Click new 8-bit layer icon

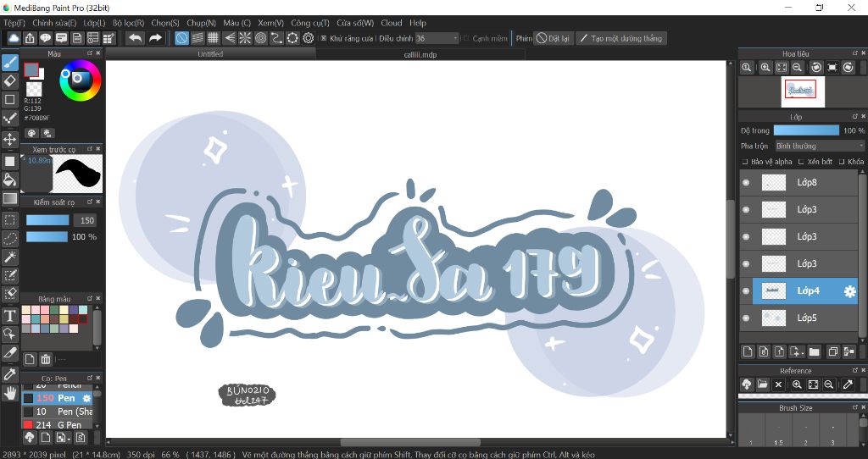(x=764, y=351)
